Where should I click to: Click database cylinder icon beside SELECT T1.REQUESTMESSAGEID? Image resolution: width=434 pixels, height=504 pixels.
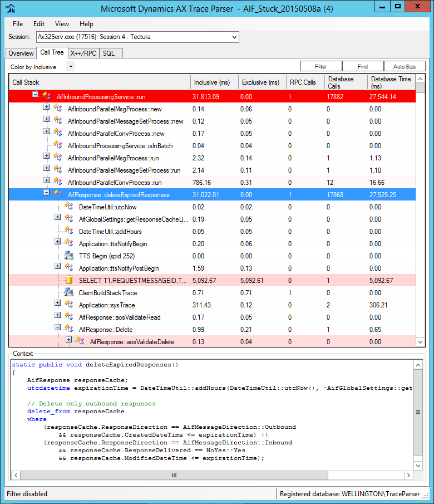[69, 280]
